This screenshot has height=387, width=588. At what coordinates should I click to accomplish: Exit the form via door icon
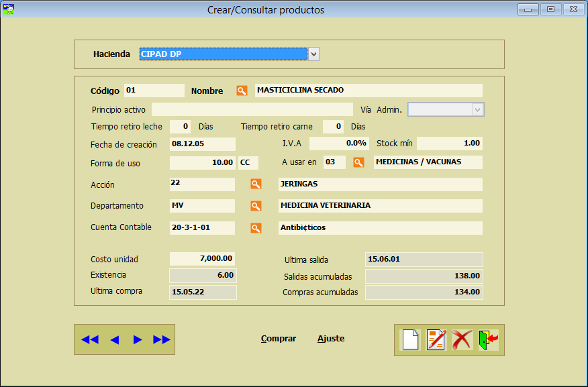tap(488, 340)
